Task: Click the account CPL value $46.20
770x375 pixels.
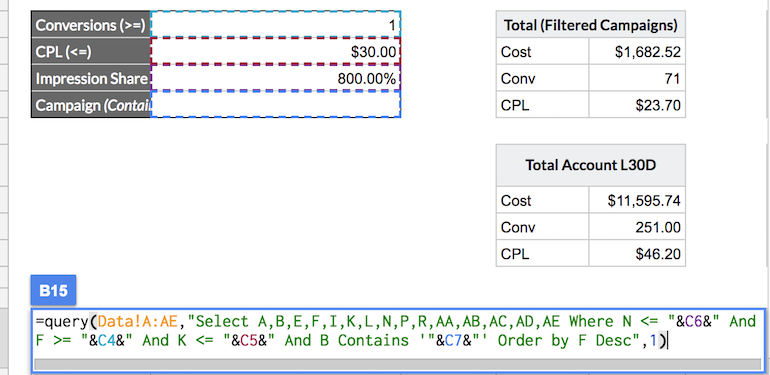Action: [637, 253]
